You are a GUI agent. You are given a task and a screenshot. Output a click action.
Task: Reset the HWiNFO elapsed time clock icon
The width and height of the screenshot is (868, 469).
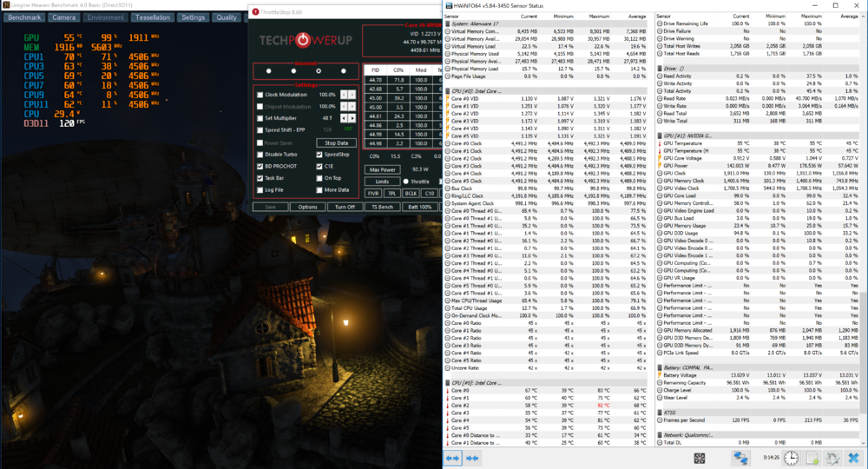coord(792,457)
